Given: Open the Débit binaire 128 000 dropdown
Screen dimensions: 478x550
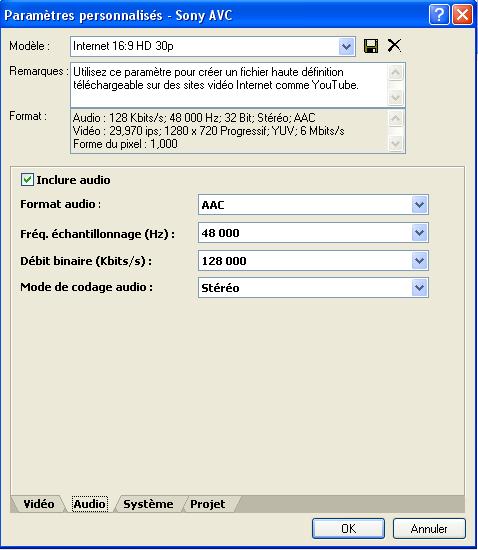Looking at the screenshot, I should click(419, 261).
